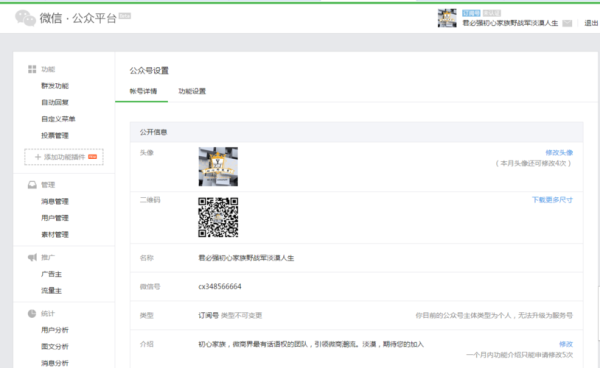Select the 帐号详情 tab
Viewport: 600px width, 368px height.
[x=143, y=91]
